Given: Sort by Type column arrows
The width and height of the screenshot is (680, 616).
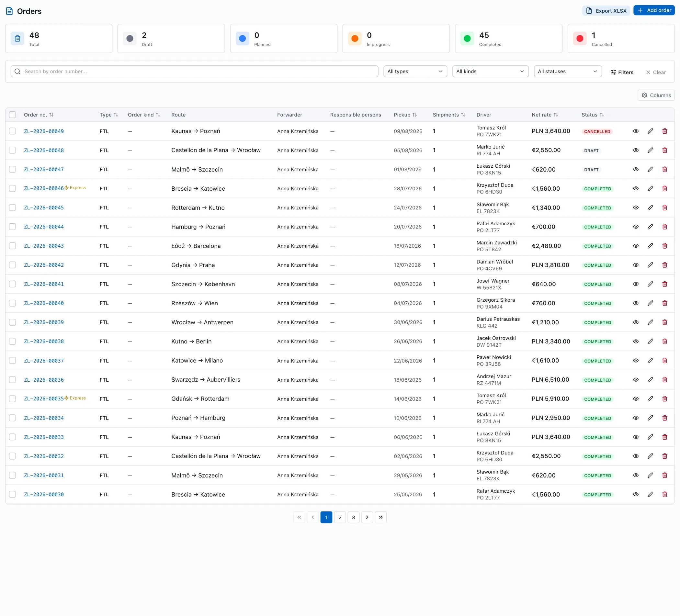Looking at the screenshot, I should tap(116, 115).
